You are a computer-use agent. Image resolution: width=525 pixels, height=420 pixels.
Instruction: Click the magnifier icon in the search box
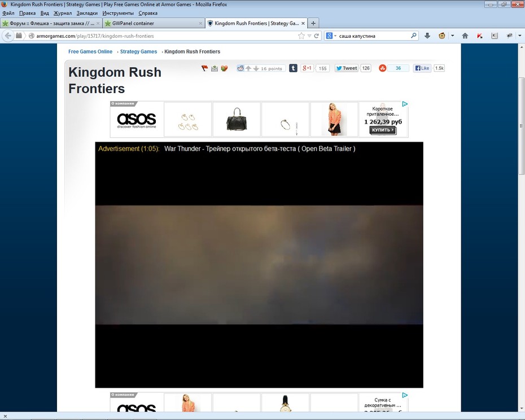click(x=414, y=35)
